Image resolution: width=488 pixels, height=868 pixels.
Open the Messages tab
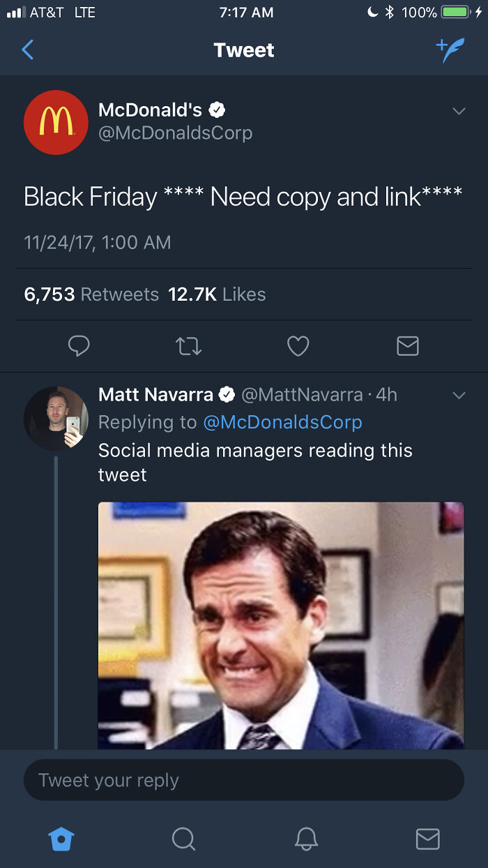point(427,839)
